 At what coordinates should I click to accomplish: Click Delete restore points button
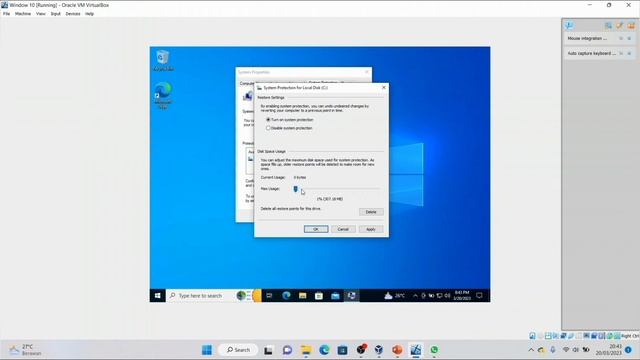click(371, 212)
